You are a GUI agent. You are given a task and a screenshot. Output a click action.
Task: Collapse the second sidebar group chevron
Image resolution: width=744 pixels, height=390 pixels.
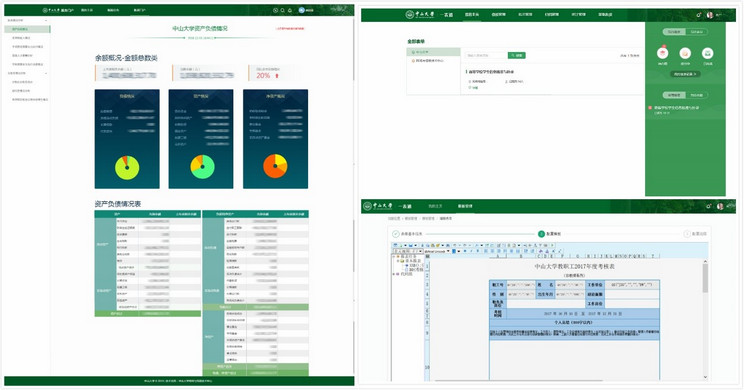tap(46, 73)
